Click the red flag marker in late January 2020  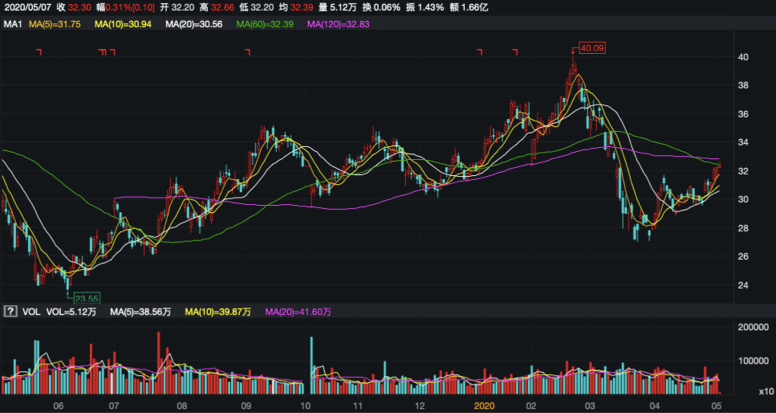(x=515, y=51)
